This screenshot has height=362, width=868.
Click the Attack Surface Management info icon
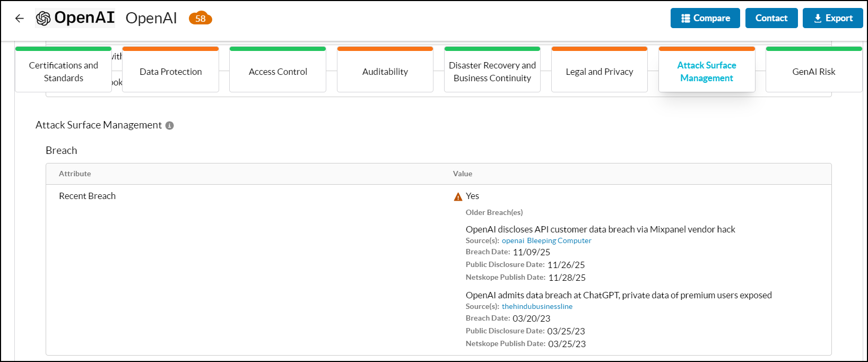pyautogui.click(x=170, y=126)
